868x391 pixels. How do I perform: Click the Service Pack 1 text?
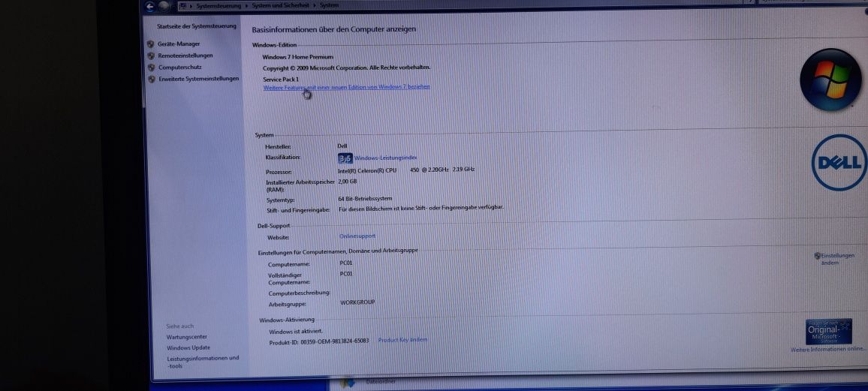[x=281, y=80]
